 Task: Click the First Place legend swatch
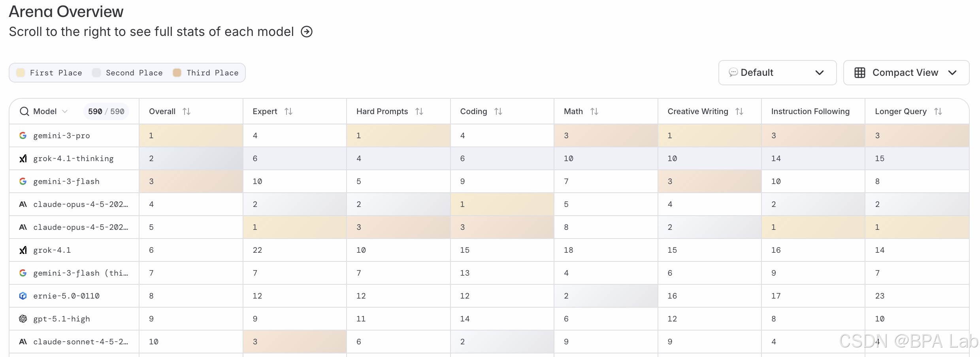tap(21, 73)
